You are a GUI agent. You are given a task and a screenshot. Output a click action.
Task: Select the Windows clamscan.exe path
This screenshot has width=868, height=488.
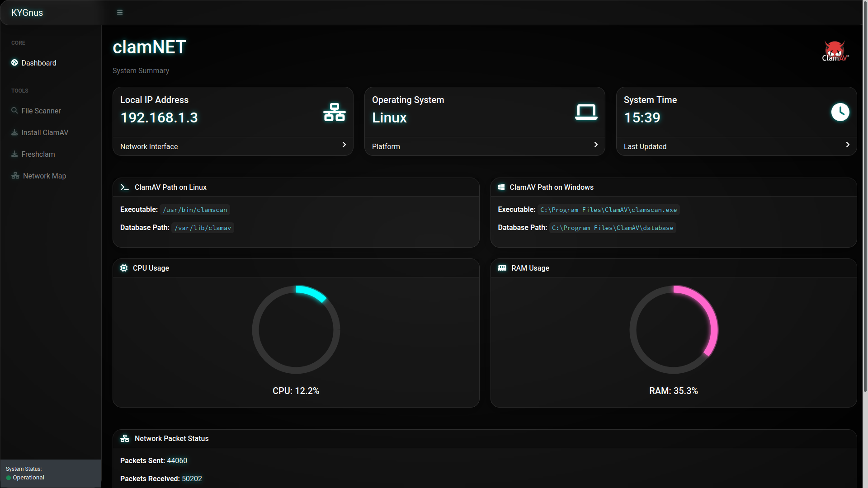[x=609, y=210]
